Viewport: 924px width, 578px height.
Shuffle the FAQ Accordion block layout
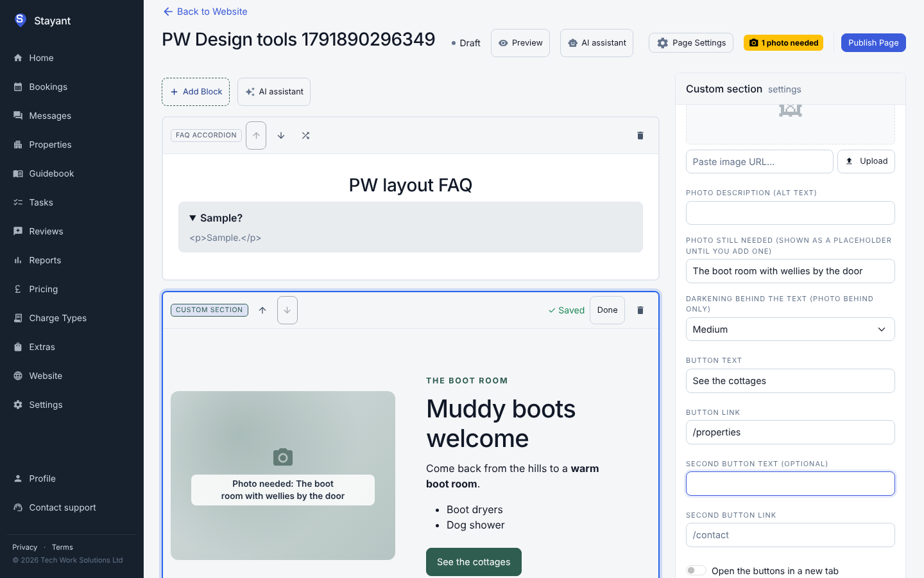(305, 136)
